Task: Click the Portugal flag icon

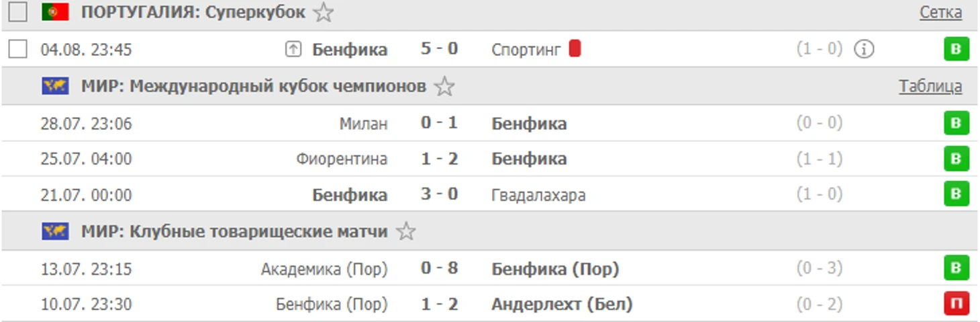Action: coord(55,12)
